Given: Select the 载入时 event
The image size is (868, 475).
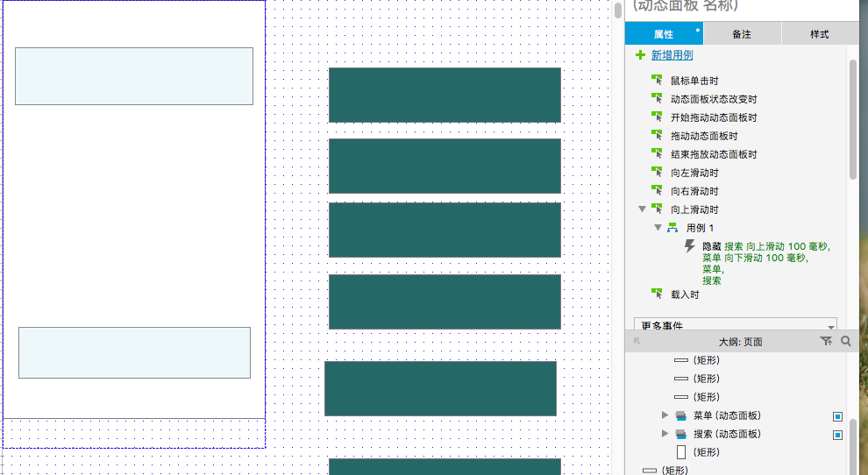Looking at the screenshot, I should (685, 294).
